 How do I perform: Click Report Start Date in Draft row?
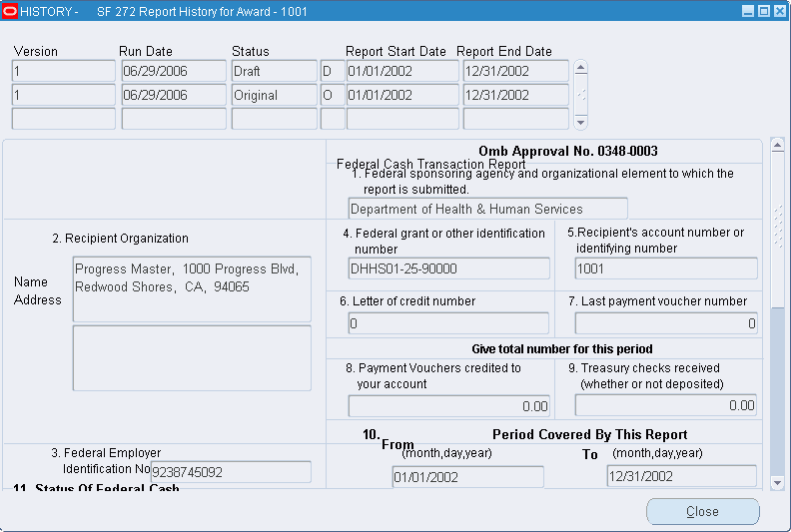pyautogui.click(x=402, y=71)
